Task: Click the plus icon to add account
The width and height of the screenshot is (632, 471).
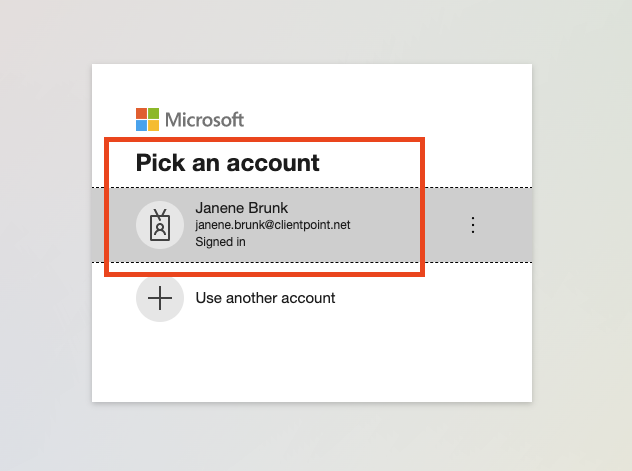Action: pos(160,298)
